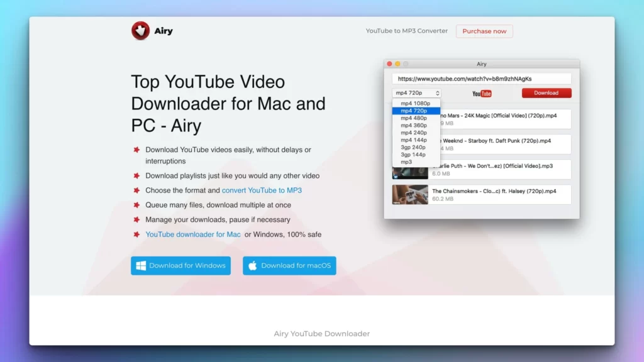This screenshot has width=644, height=362.
Task: Click the red Download button
Action: [x=547, y=93]
